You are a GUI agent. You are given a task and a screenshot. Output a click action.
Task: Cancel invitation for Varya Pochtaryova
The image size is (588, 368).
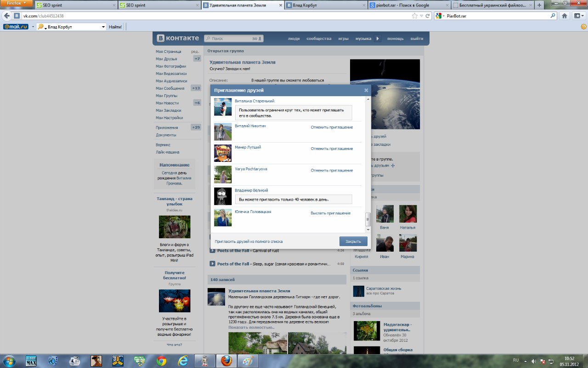[332, 171]
